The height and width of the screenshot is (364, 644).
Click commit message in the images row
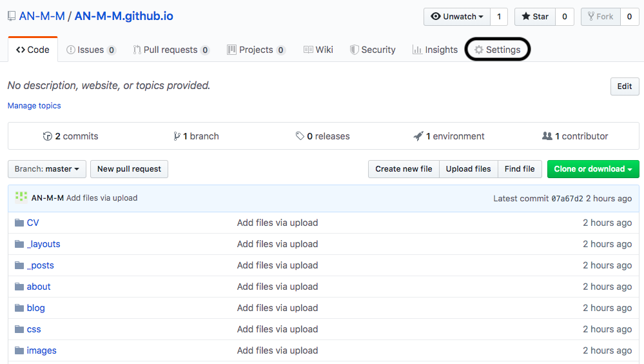click(x=278, y=350)
